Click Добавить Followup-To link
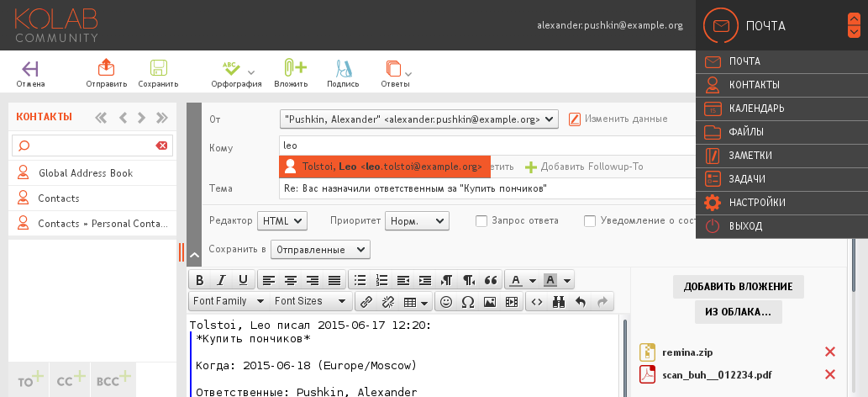 tap(584, 167)
